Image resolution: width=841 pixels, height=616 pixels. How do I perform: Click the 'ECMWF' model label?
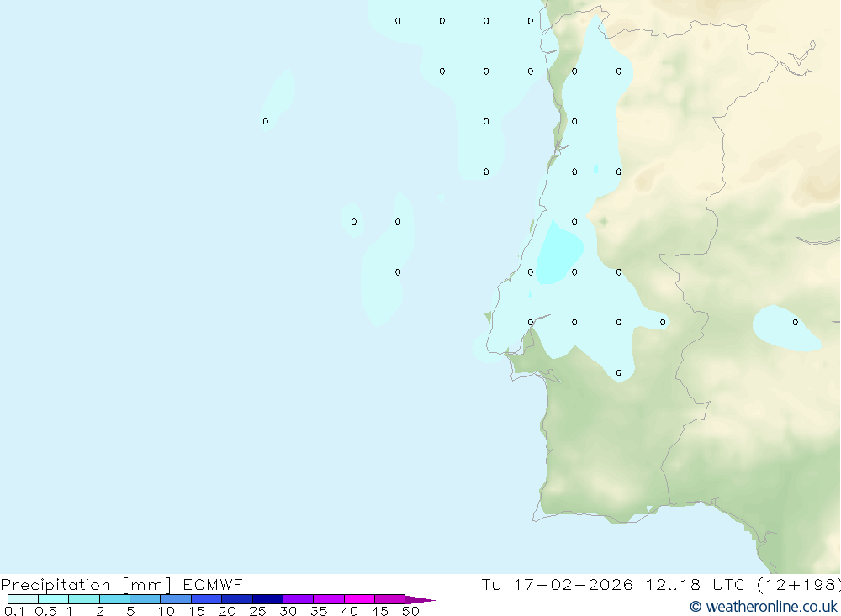[x=213, y=584]
